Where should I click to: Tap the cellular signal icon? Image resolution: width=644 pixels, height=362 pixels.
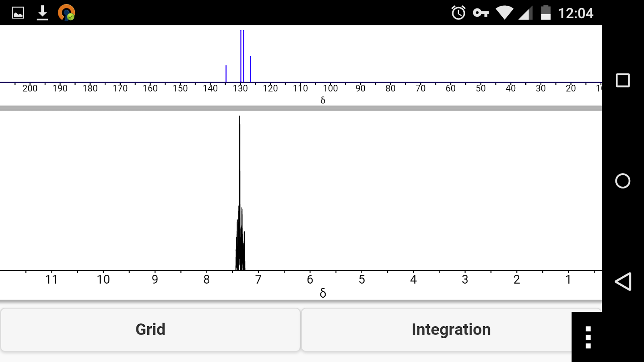526,13
